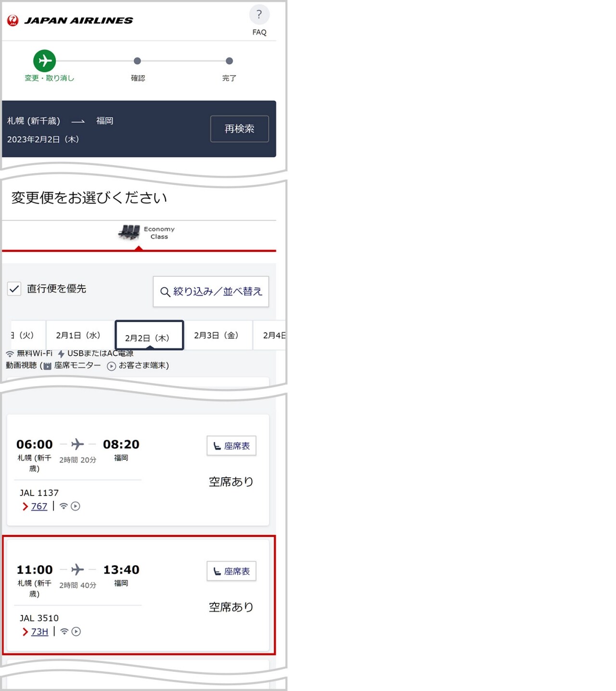Click the 2時間 40分 duration text

tap(77, 585)
